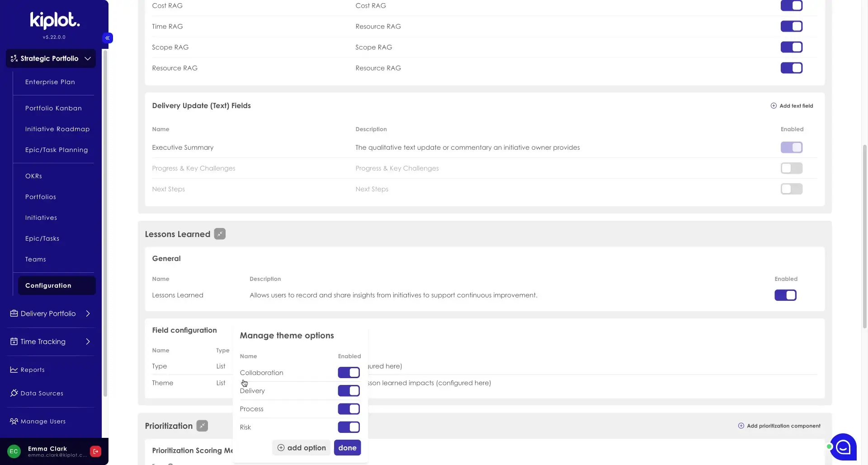Open the Strategic Portfolio dropdown
The height and width of the screenshot is (465, 868).
tap(51, 58)
